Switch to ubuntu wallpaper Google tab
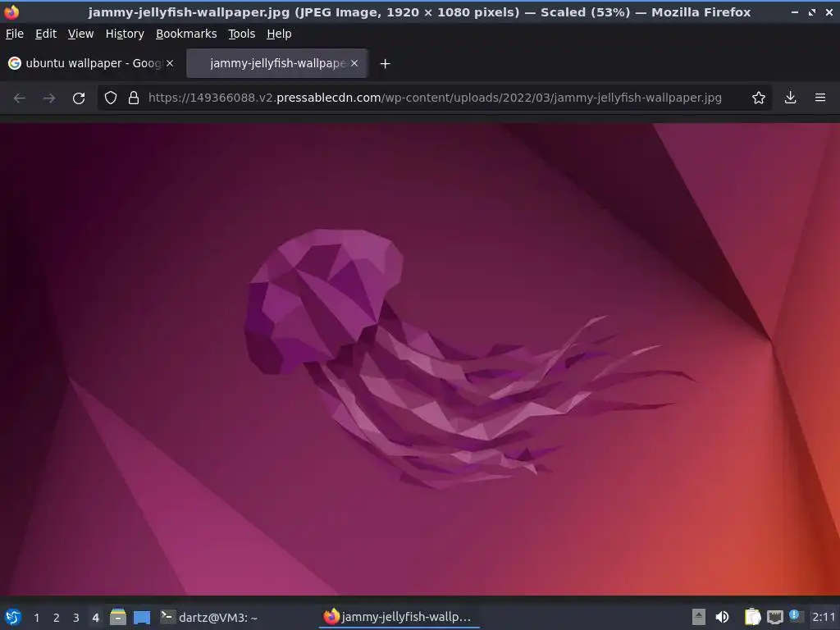This screenshot has width=840, height=630. (x=91, y=63)
